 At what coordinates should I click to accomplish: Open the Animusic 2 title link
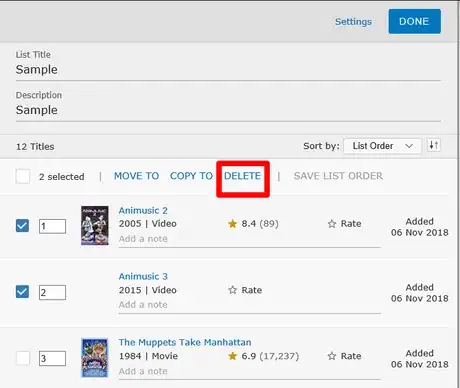click(x=143, y=210)
